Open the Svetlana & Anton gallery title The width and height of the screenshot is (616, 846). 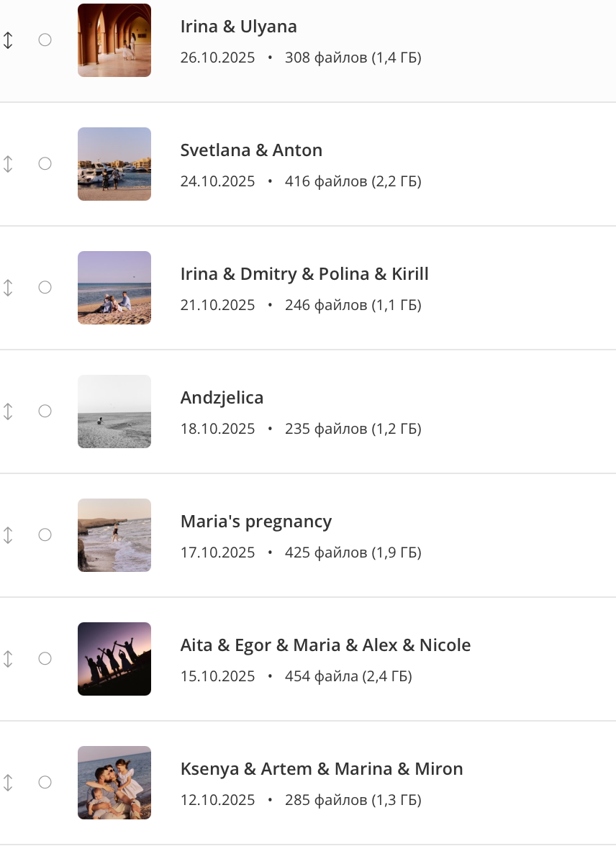(251, 150)
